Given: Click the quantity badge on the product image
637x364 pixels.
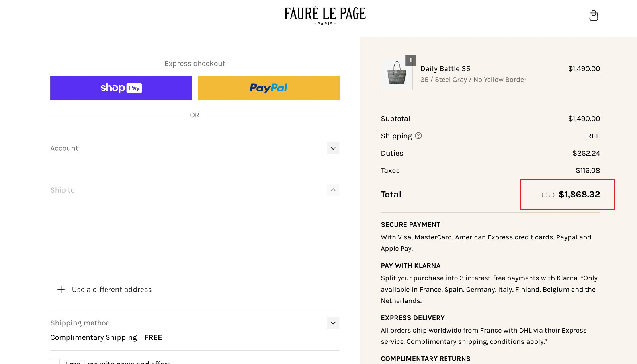Looking at the screenshot, I should pyautogui.click(x=411, y=60).
